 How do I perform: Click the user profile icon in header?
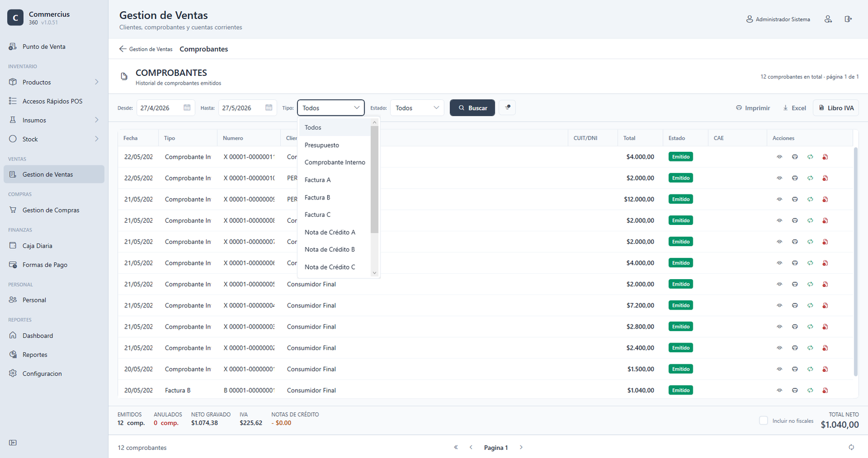click(828, 19)
